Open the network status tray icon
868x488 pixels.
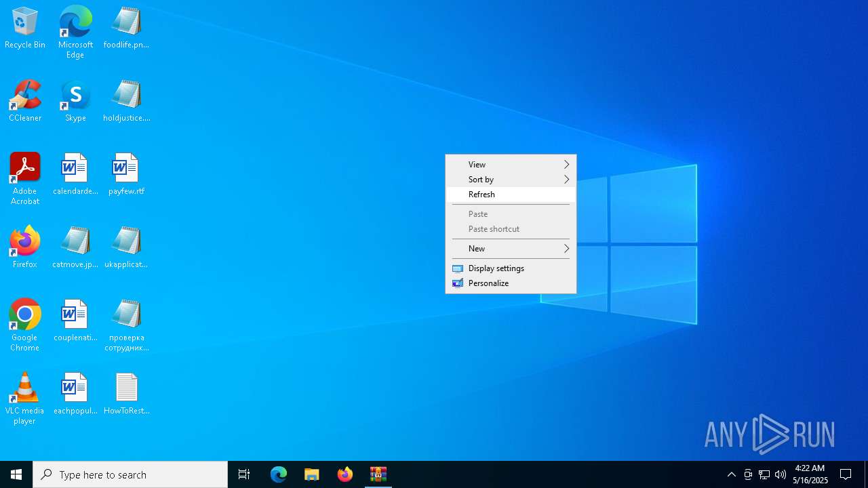[764, 474]
